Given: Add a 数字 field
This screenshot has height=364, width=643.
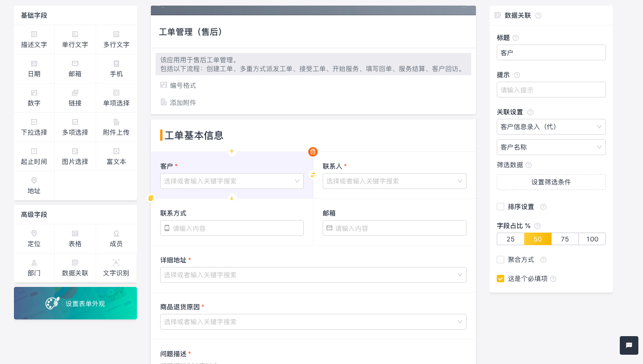Looking at the screenshot, I should [x=34, y=98].
